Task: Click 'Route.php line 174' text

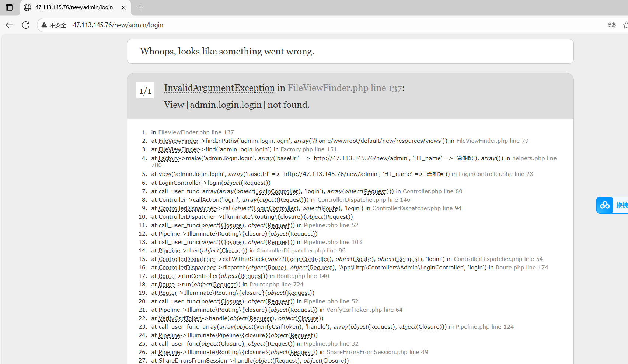Action: click(521, 268)
